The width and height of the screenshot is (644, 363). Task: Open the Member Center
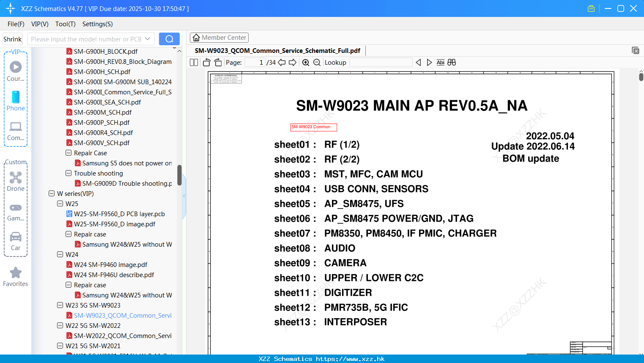pyautogui.click(x=219, y=38)
